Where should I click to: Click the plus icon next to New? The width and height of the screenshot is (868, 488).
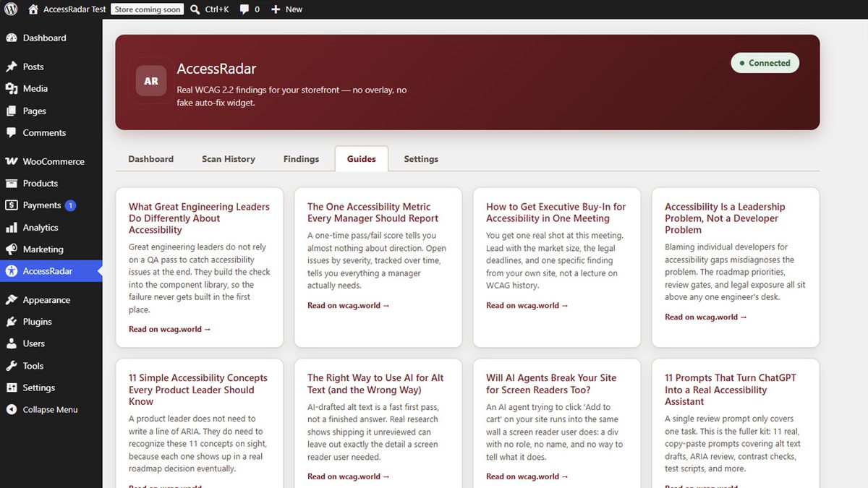pyautogui.click(x=276, y=9)
